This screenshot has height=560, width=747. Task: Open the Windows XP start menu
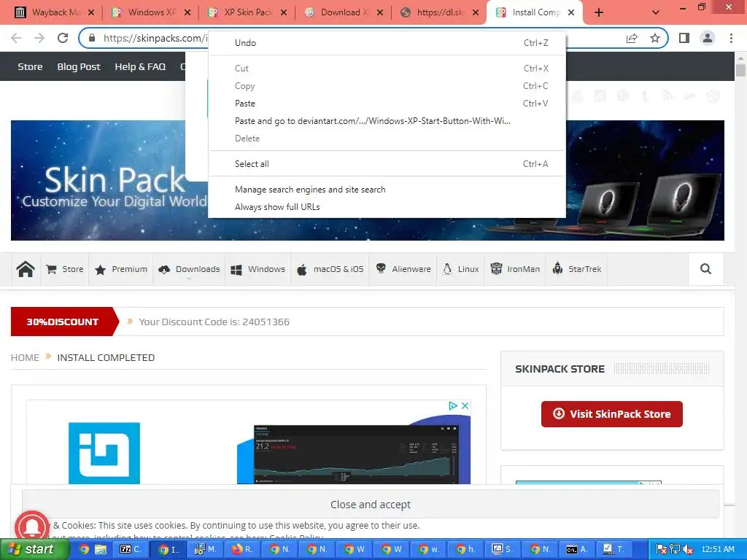(34, 550)
